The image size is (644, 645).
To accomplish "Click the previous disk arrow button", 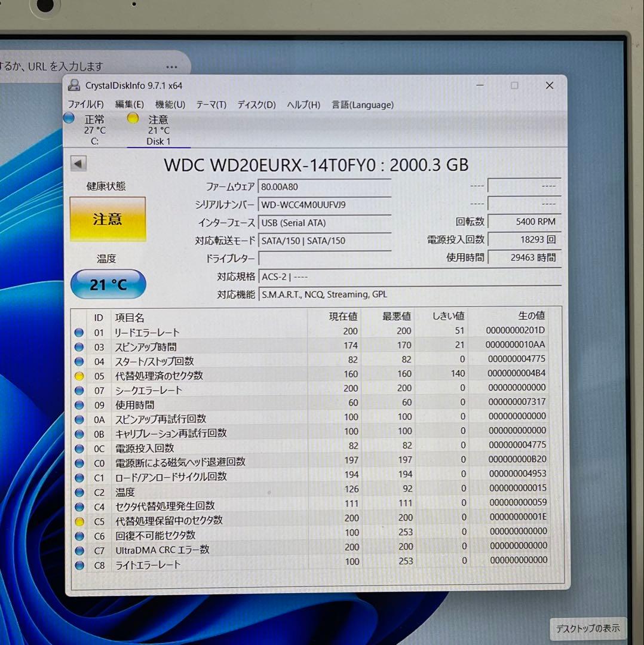I will click(78, 164).
